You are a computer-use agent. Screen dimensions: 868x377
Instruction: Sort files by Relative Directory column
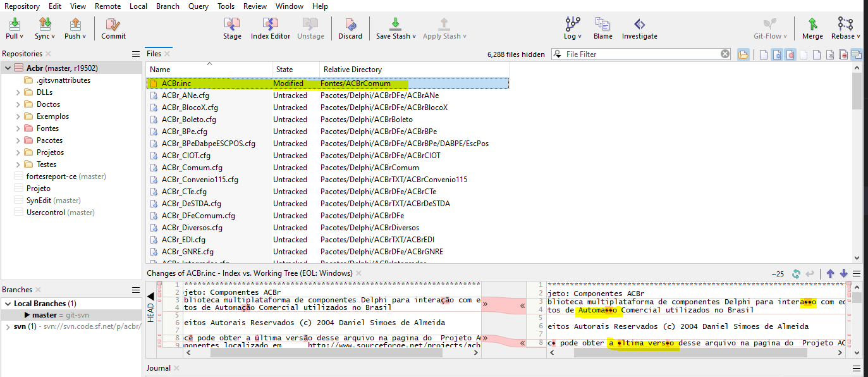click(x=413, y=70)
